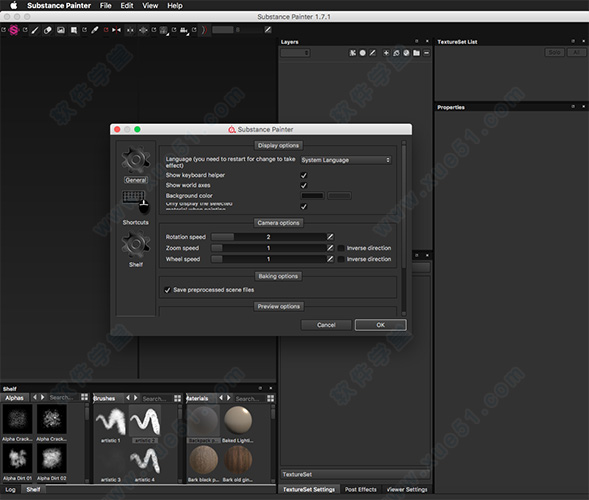Click the add mask circle icon in Layers
The height and width of the screenshot is (500, 589).
pyautogui.click(x=362, y=53)
